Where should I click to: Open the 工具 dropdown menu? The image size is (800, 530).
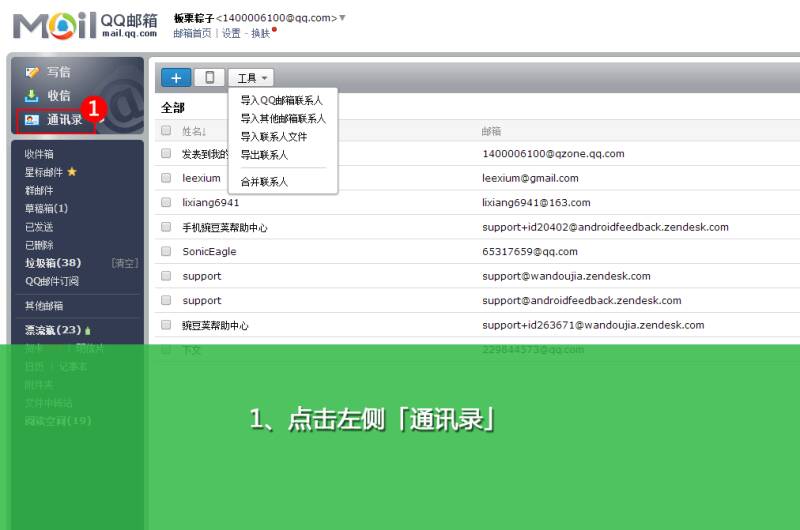pyautogui.click(x=252, y=78)
